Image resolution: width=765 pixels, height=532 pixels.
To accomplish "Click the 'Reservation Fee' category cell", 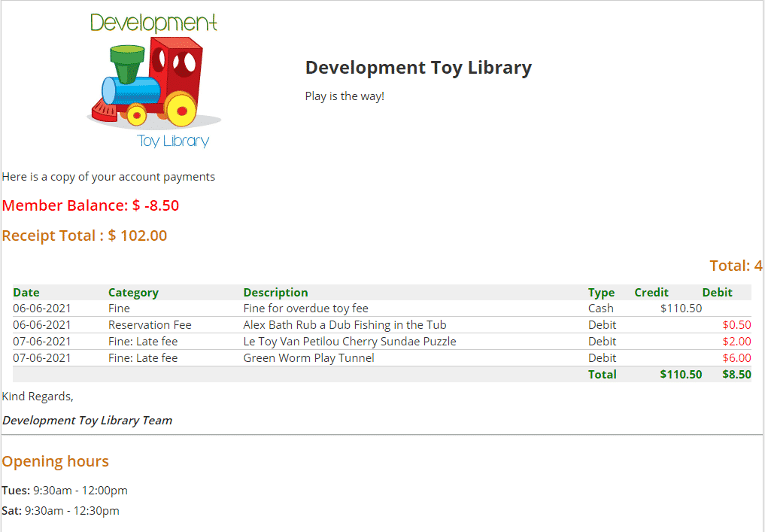I will click(150, 325).
